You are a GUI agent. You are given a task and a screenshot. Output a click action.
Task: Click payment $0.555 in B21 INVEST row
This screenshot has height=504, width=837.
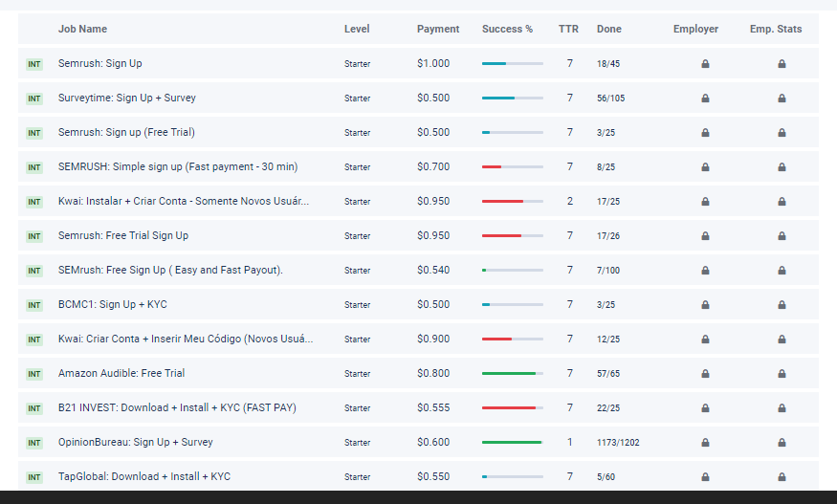pos(433,407)
